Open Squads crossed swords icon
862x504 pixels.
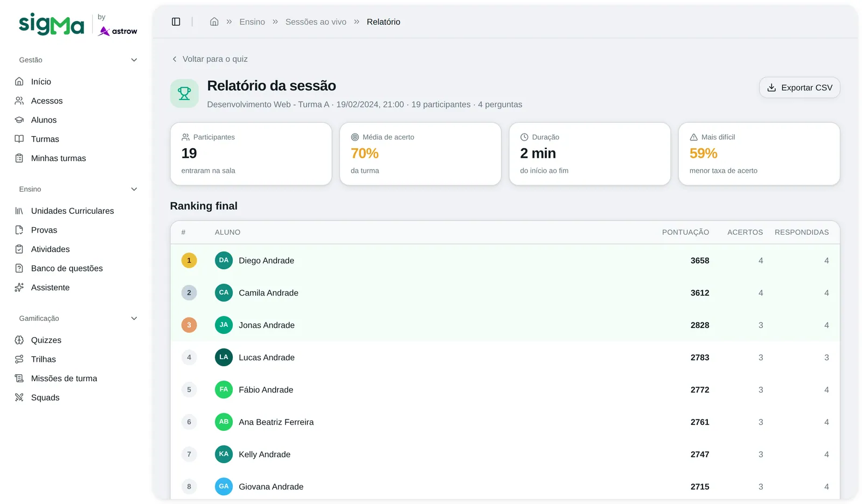coord(19,397)
